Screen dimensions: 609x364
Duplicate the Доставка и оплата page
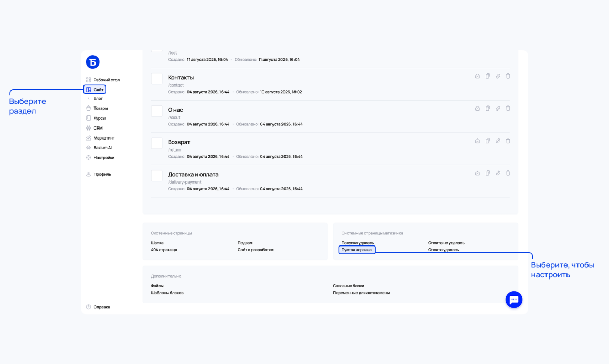click(x=487, y=173)
